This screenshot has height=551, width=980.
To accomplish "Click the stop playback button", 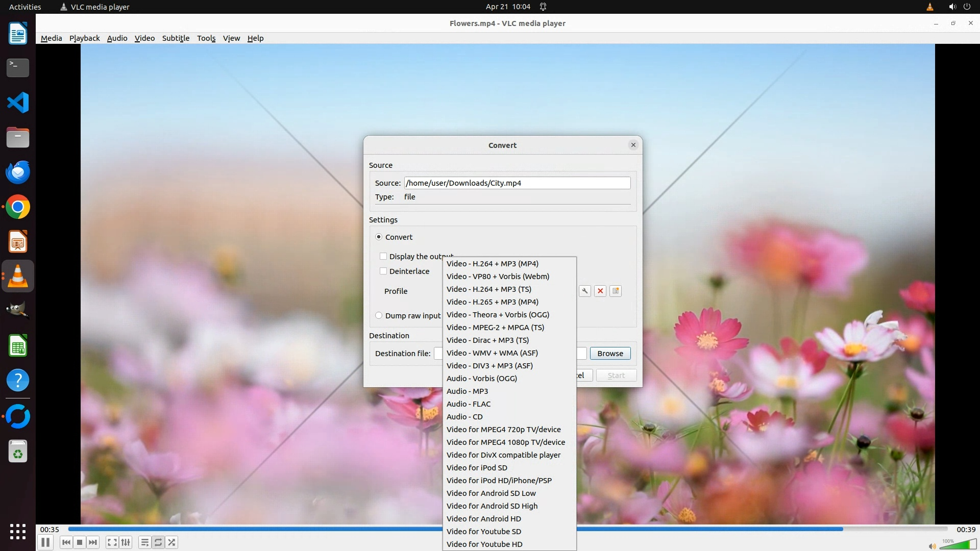I will (80, 542).
